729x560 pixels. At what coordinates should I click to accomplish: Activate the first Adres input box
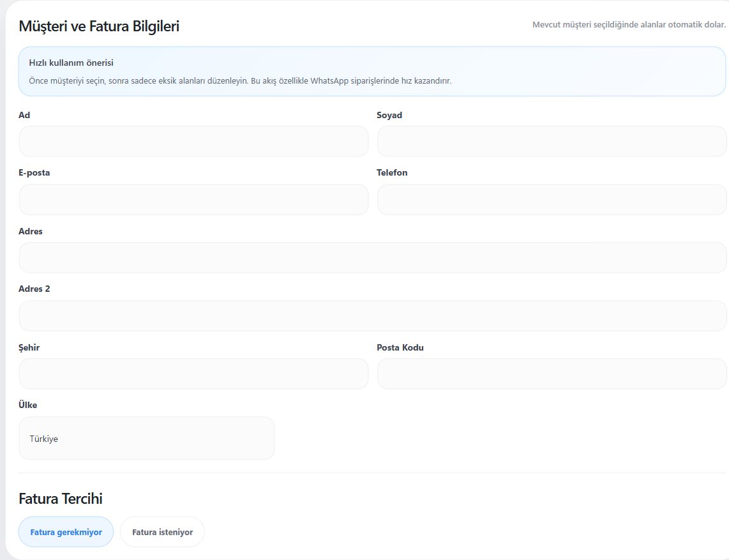click(x=372, y=258)
